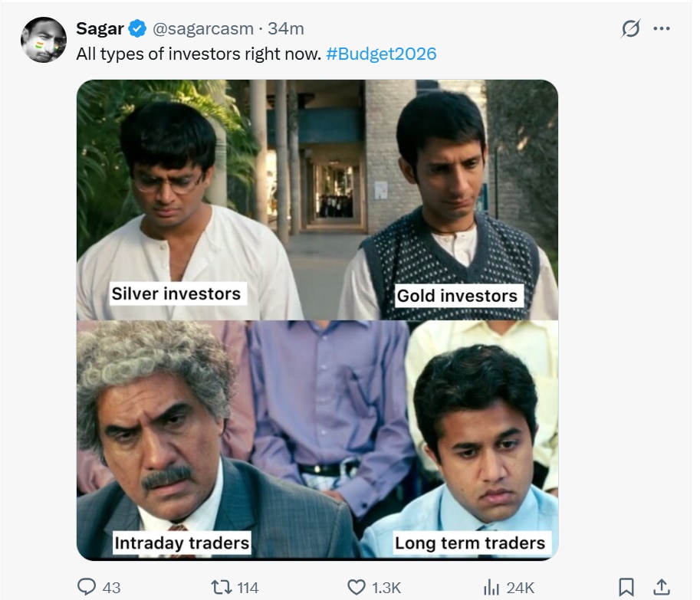
Task: View post analytics bar chart icon
Action: point(491,587)
